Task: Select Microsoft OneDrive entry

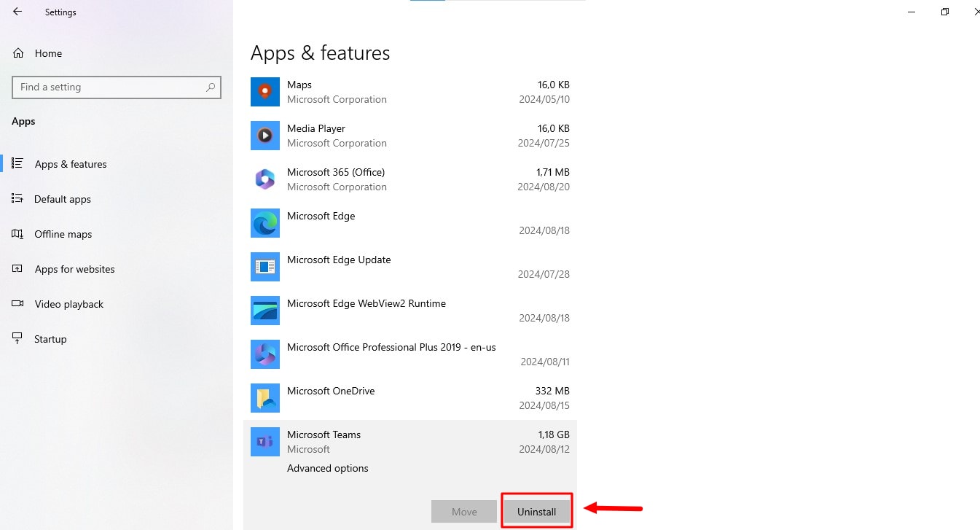Action: click(x=410, y=398)
